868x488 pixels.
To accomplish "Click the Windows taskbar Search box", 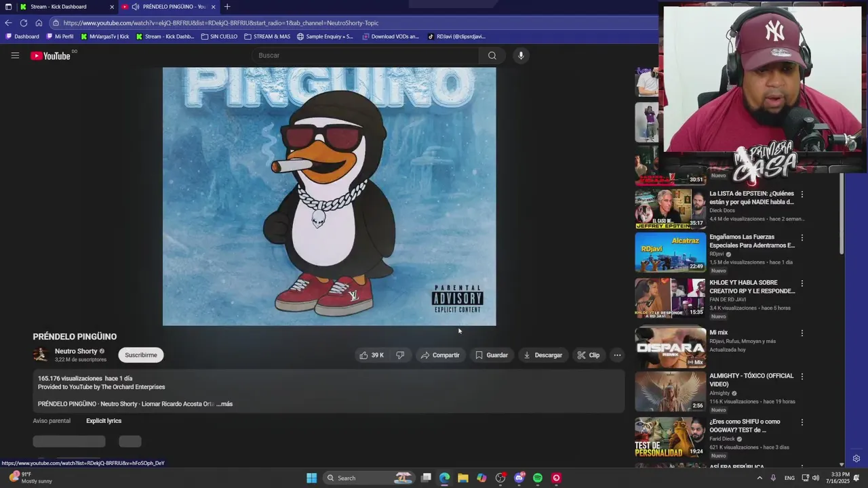I will (370, 478).
